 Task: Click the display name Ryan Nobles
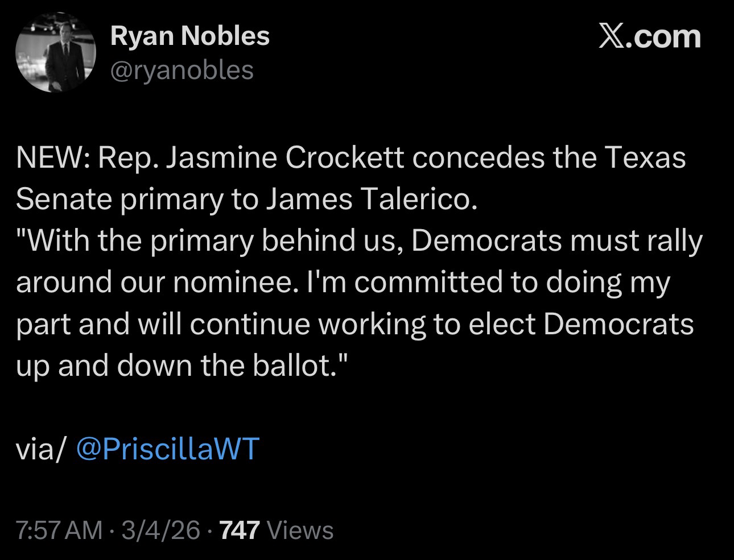pos(189,36)
